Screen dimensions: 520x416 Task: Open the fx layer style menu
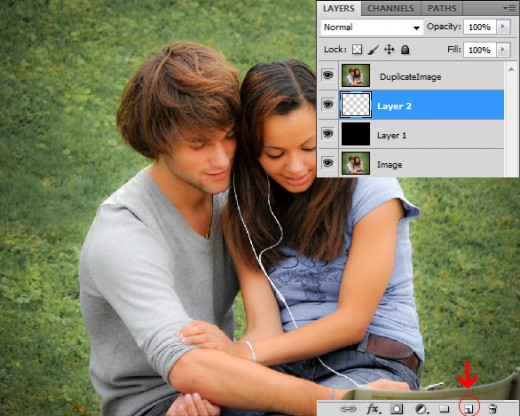pyautogui.click(x=373, y=409)
